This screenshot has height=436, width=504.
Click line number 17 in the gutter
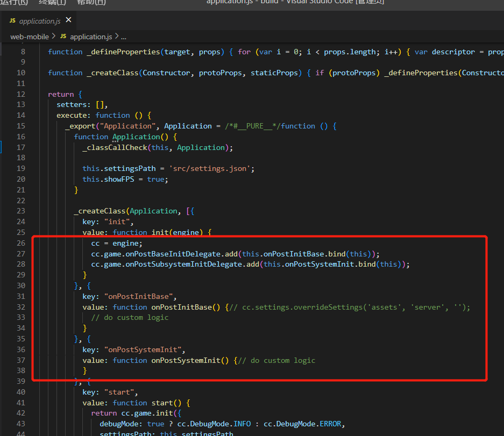21,147
